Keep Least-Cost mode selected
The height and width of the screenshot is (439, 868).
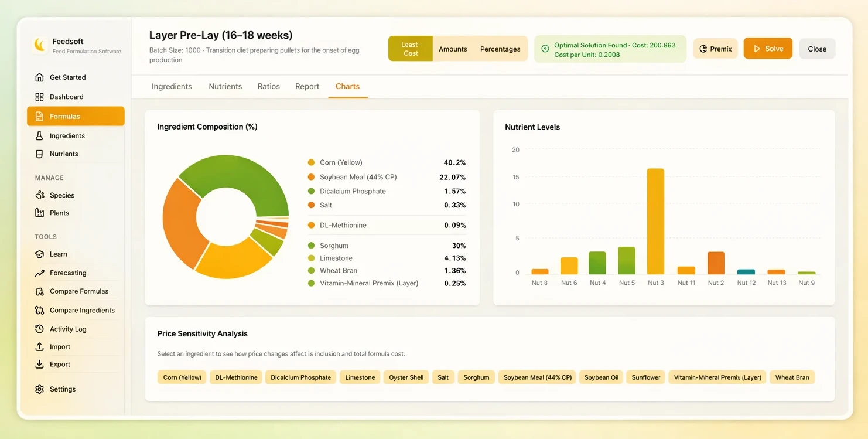410,49
